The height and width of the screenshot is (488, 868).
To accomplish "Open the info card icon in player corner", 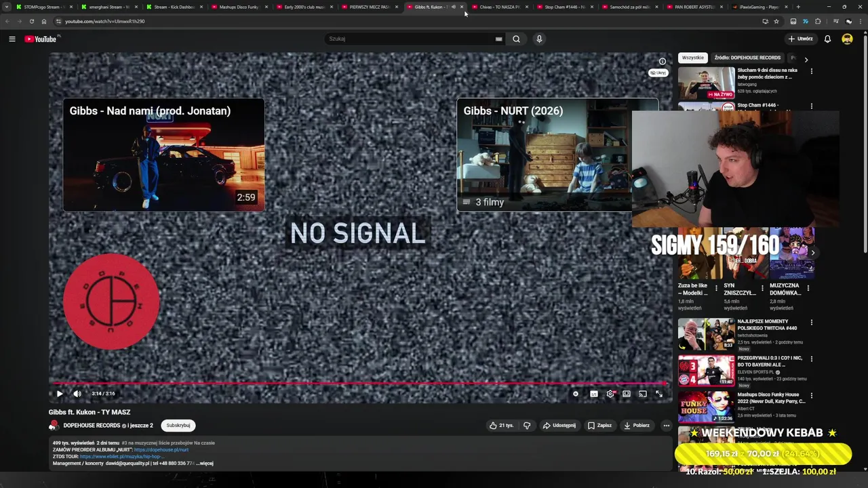I will tap(663, 62).
